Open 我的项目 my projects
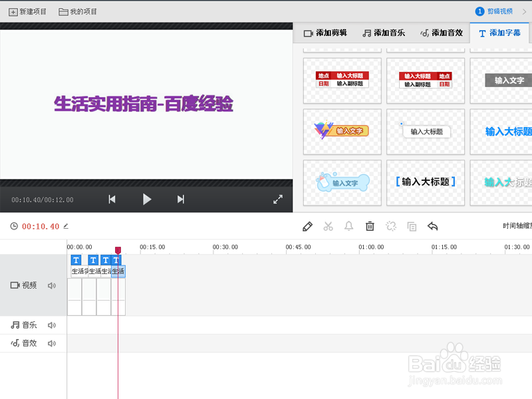 click(78, 12)
